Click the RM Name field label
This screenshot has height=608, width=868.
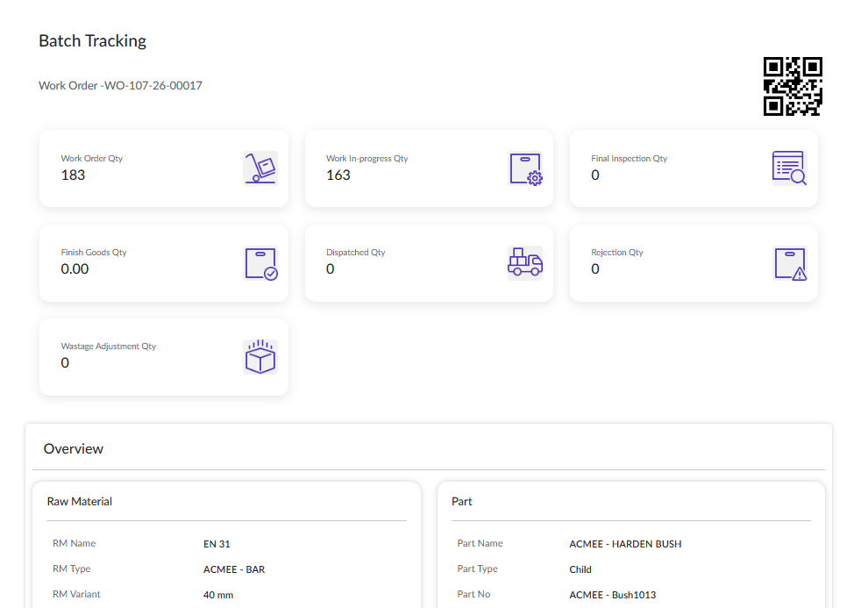pyautogui.click(x=75, y=543)
